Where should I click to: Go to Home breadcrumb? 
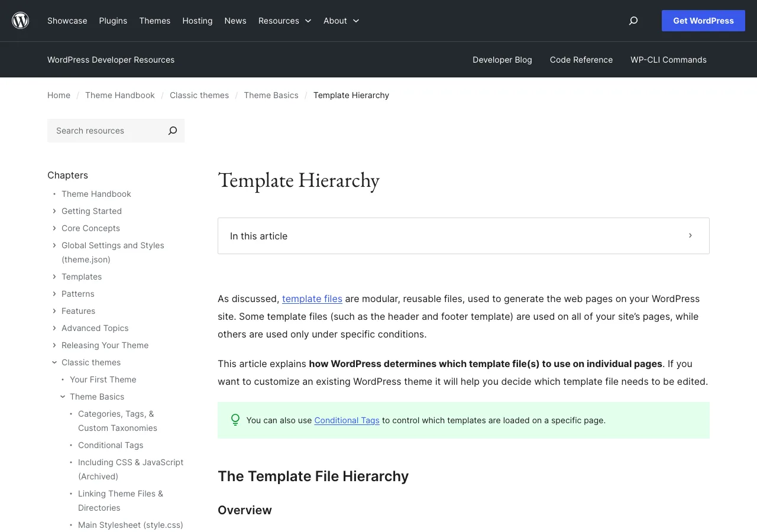(x=59, y=95)
